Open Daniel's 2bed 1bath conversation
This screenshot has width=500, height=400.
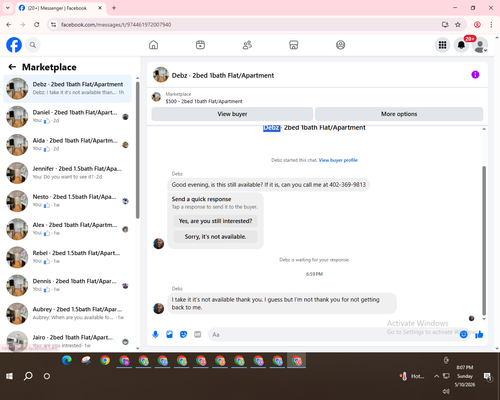pyautogui.click(x=67, y=117)
